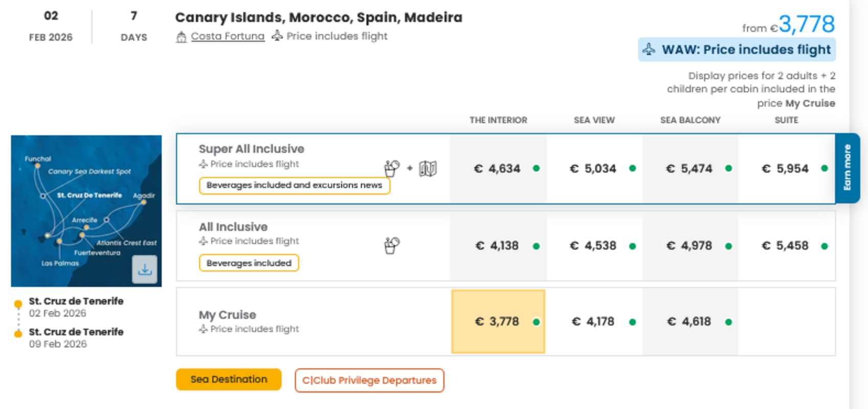The image size is (868, 409).
Task: Select Super All Inclusive sea balcony €5,474
Action: pyautogui.click(x=689, y=169)
